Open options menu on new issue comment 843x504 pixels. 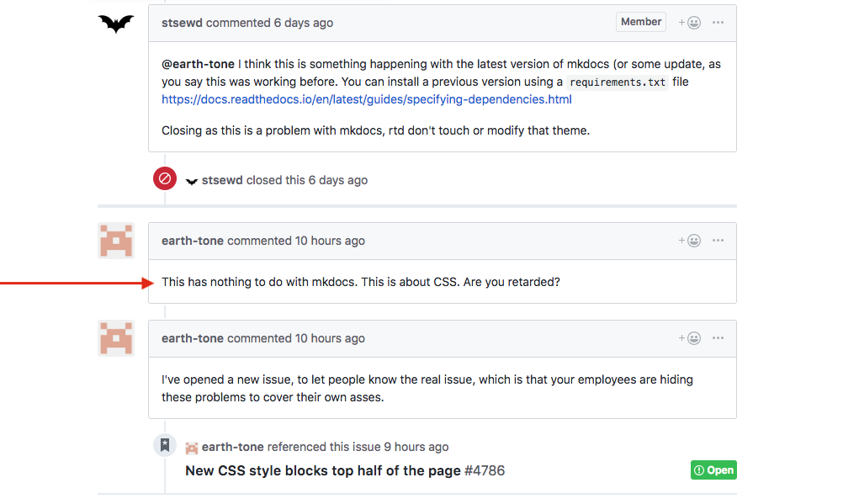pyautogui.click(x=718, y=338)
